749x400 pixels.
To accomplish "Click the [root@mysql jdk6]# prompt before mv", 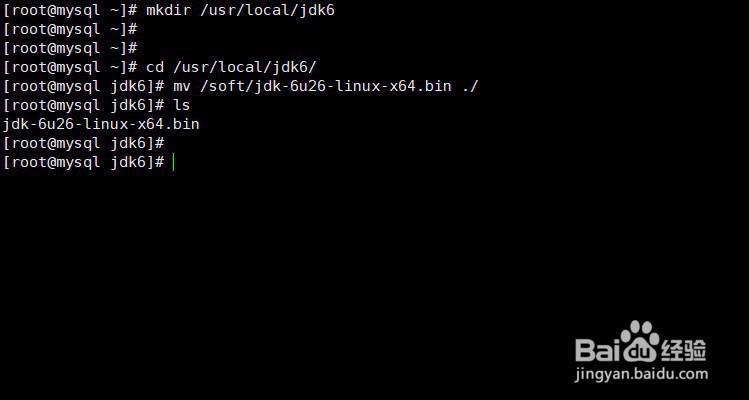I will coord(83,86).
